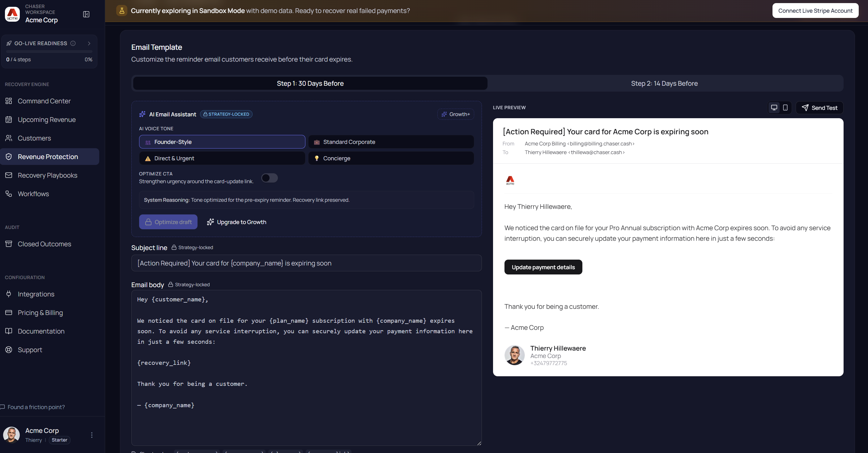Click the Upcoming Revenue calendar icon
868x453 pixels.
(x=9, y=119)
